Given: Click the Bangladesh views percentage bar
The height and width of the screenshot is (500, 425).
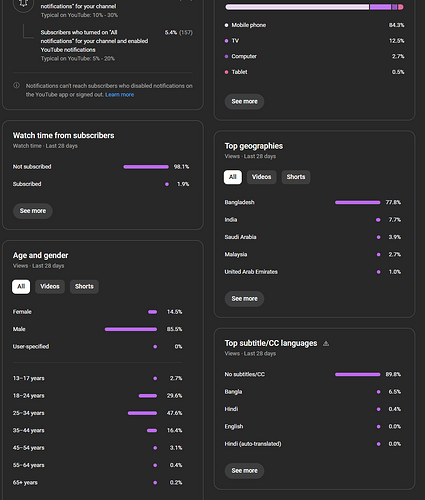Looking at the screenshot, I should click(x=357, y=202).
